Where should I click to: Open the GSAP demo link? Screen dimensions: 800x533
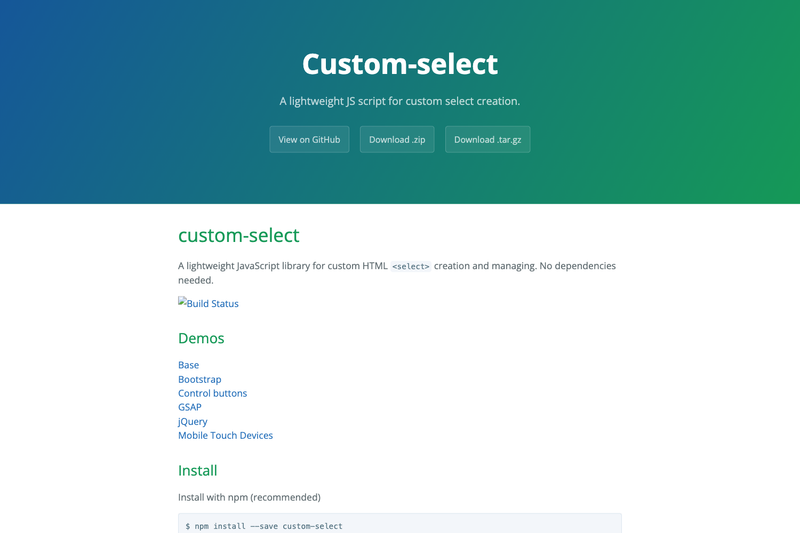click(190, 407)
